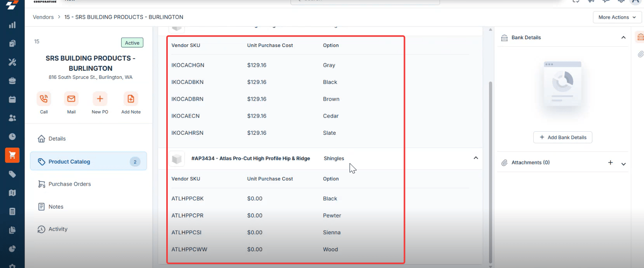Viewport: 644px width, 268px height.
Task: Select the paperclip icon in right rail
Action: coord(641,54)
